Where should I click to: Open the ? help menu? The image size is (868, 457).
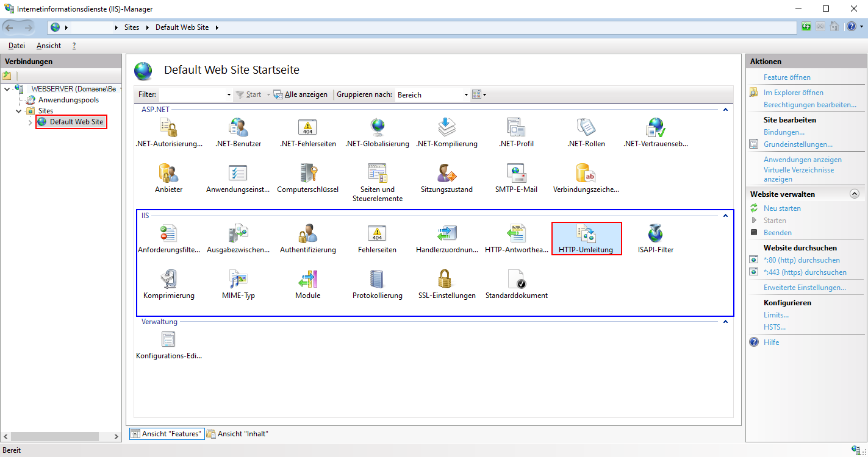74,46
